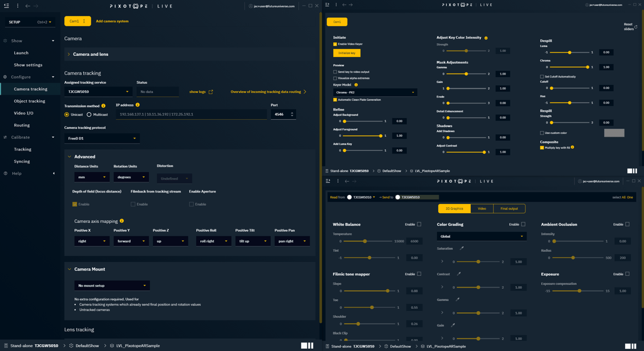Click the Keyer Model info icon
This screenshot has height=351, width=644.
click(356, 85)
